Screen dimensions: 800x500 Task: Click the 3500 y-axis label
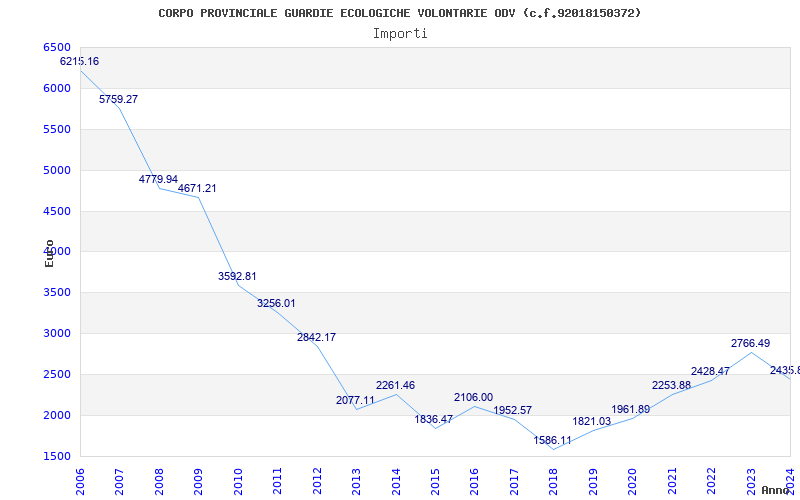coord(57,292)
